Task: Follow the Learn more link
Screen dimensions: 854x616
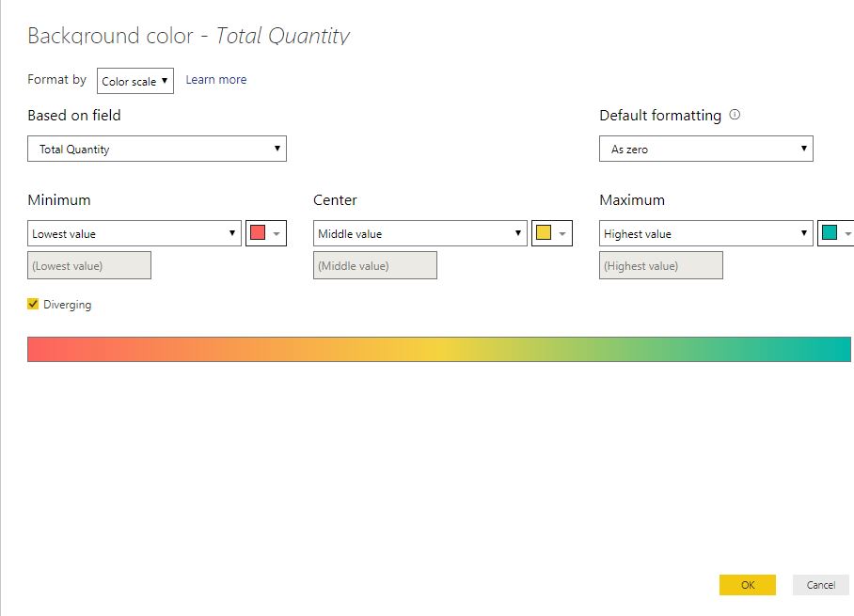Action: (x=216, y=80)
